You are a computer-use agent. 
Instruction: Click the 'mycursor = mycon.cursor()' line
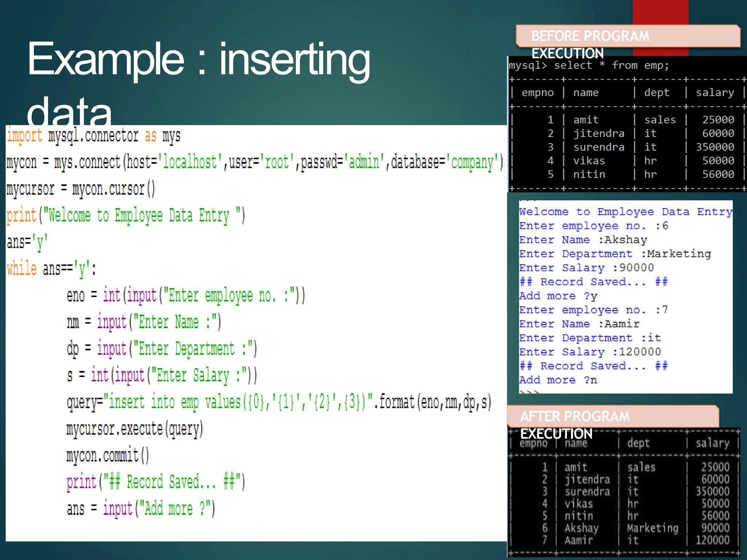coord(81,189)
